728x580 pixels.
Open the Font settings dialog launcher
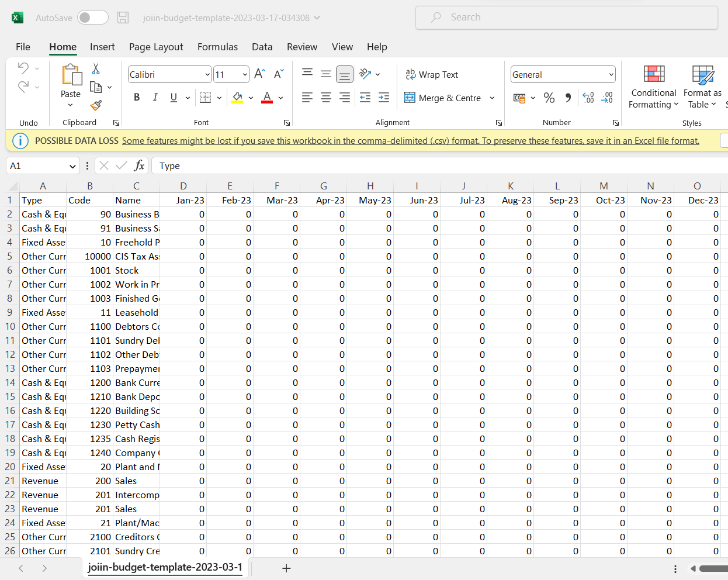[x=287, y=123]
